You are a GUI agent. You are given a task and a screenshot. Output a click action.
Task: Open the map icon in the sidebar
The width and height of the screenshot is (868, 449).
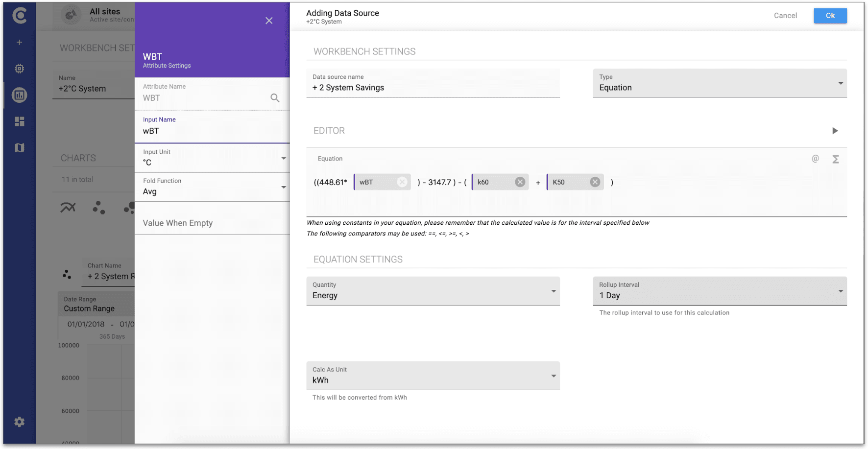20,147
